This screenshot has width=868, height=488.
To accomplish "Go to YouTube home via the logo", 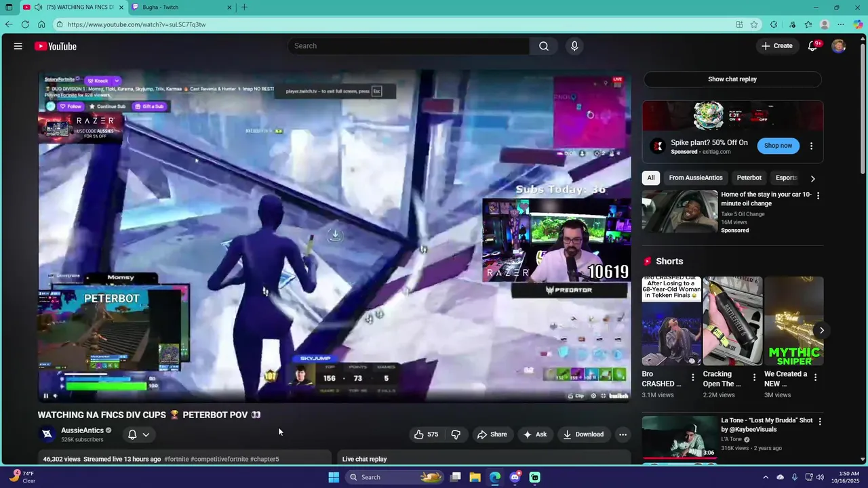I will pos(56,46).
